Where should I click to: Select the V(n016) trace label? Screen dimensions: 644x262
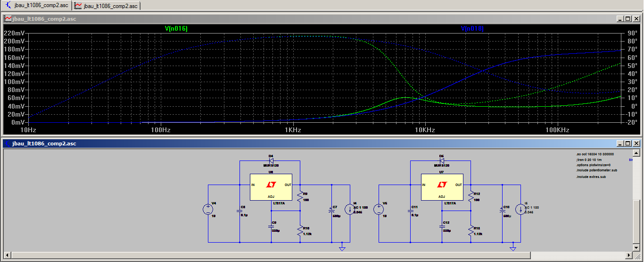coord(176,28)
